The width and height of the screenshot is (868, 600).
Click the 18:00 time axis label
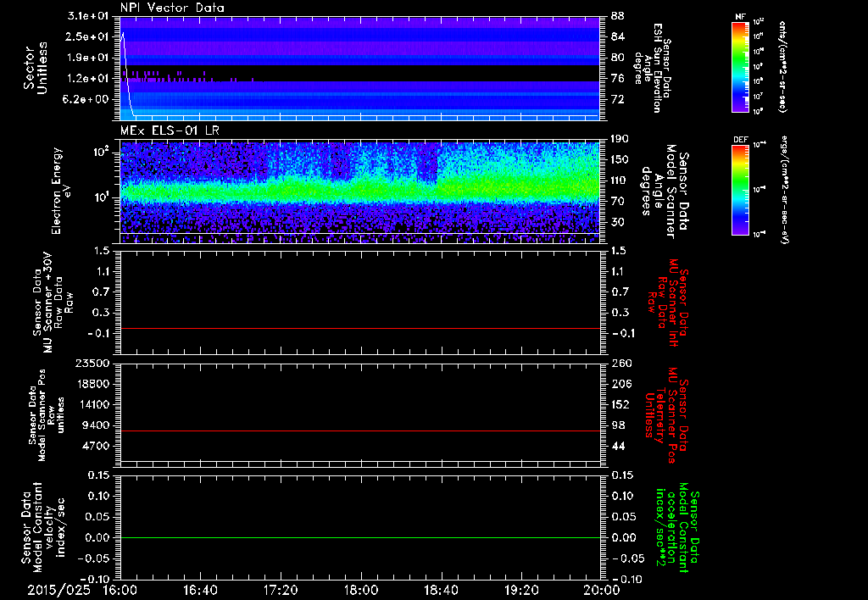pos(360,590)
